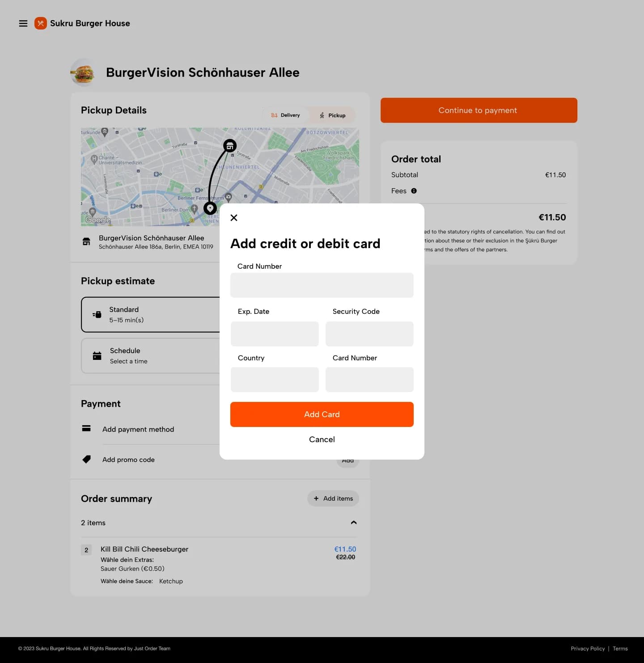This screenshot has height=663, width=644.
Task: Open the Privacy Policy link
Action: click(x=588, y=649)
